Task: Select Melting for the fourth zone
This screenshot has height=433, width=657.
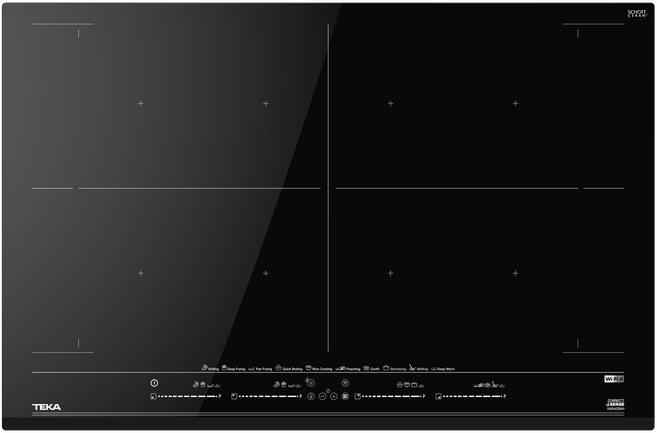Action: (494, 384)
